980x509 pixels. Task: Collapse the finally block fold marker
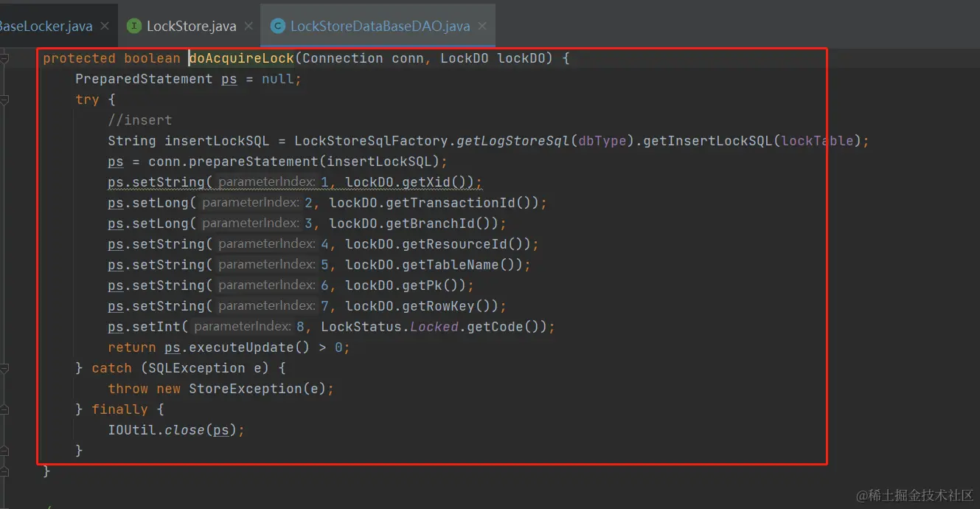coord(4,409)
